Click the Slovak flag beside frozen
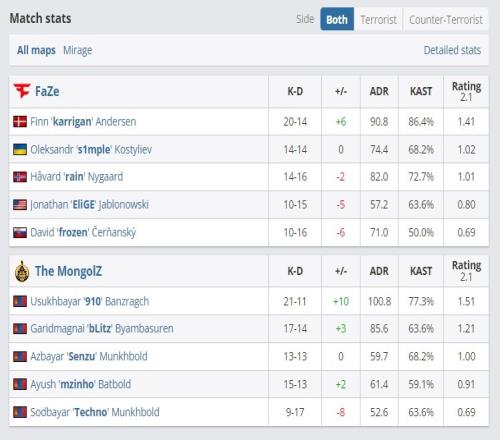Viewport: 500px width, 440px height. [20, 232]
